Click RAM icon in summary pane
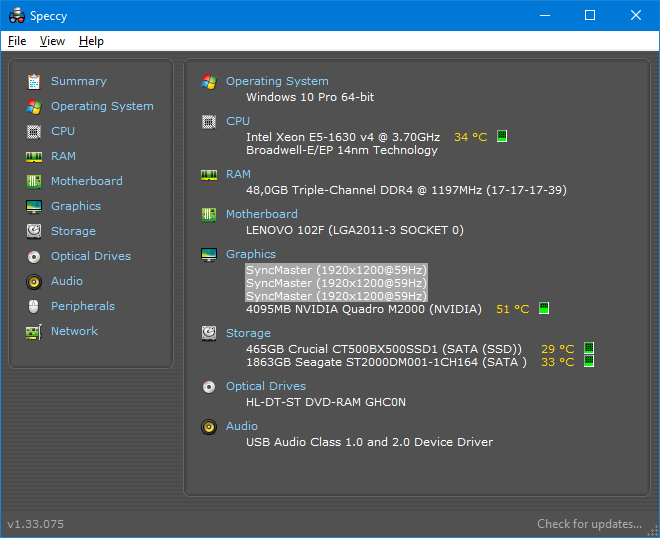 (209, 175)
